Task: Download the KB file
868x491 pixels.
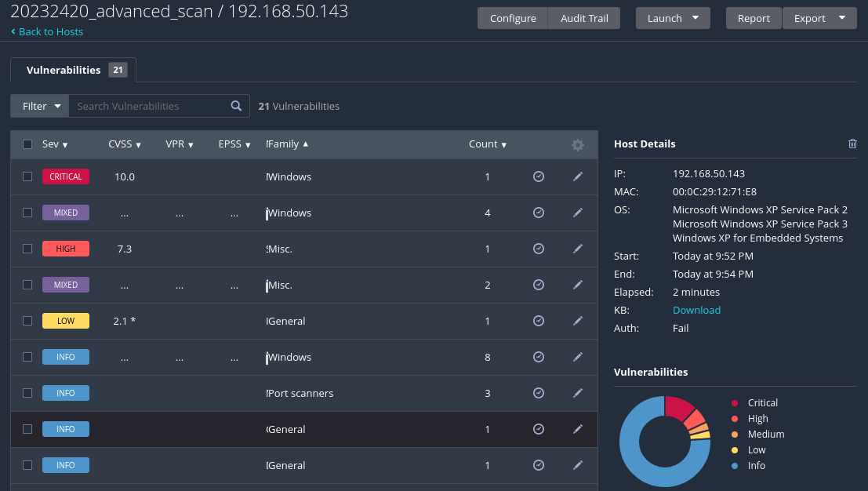Action: (x=696, y=310)
